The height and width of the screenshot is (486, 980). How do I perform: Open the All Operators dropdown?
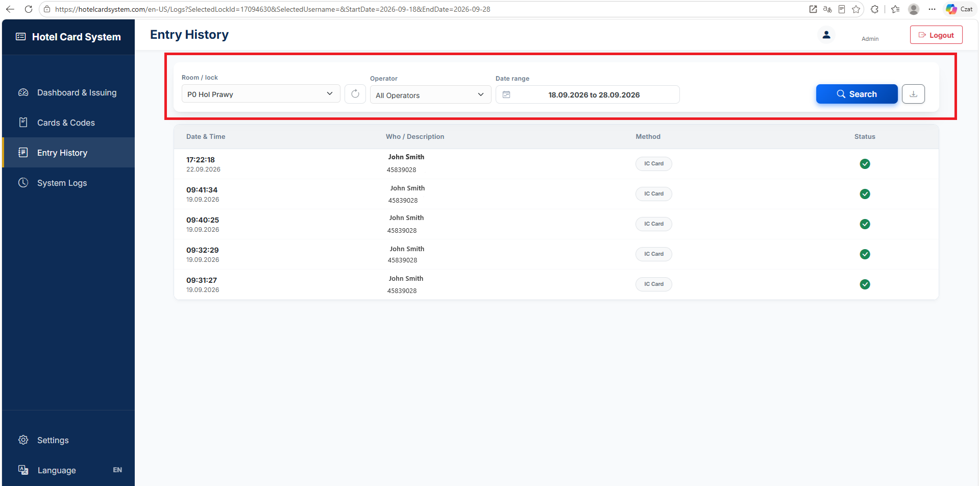pyautogui.click(x=430, y=95)
